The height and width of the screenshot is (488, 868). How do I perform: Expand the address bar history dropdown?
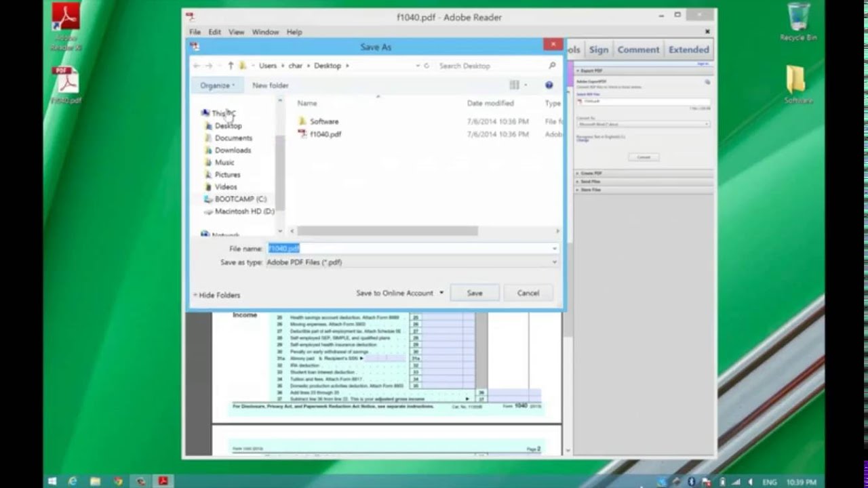click(x=418, y=66)
